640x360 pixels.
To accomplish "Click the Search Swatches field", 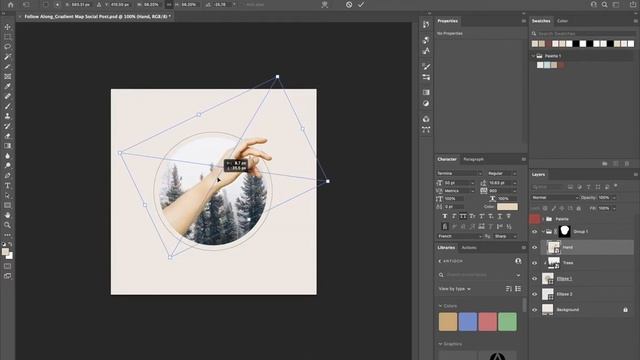I will click(x=584, y=33).
